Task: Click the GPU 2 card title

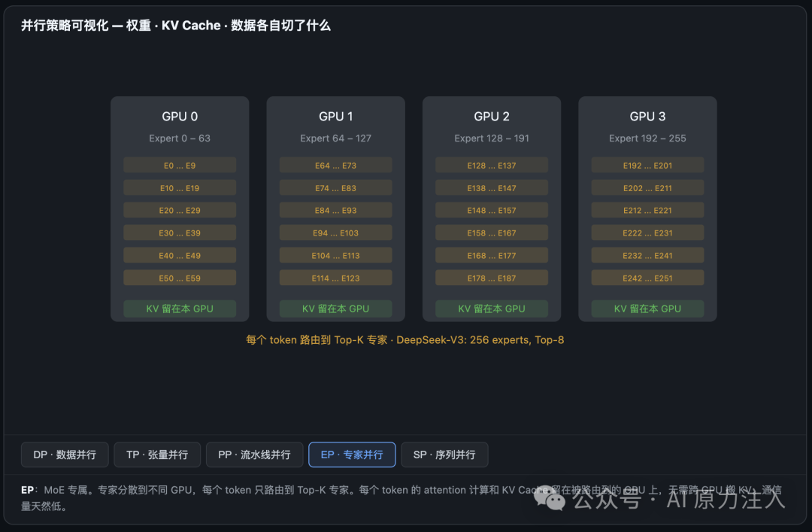Action: coord(492,117)
